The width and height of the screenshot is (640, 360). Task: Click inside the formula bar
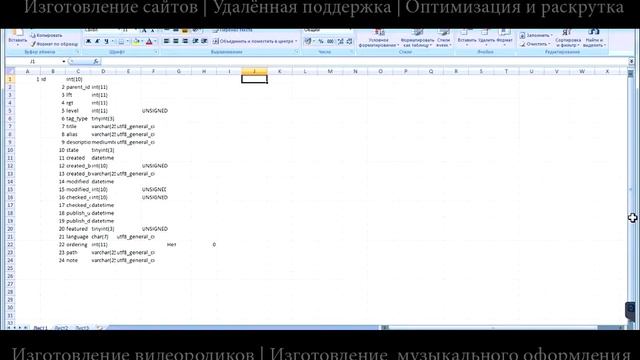coord(363,62)
